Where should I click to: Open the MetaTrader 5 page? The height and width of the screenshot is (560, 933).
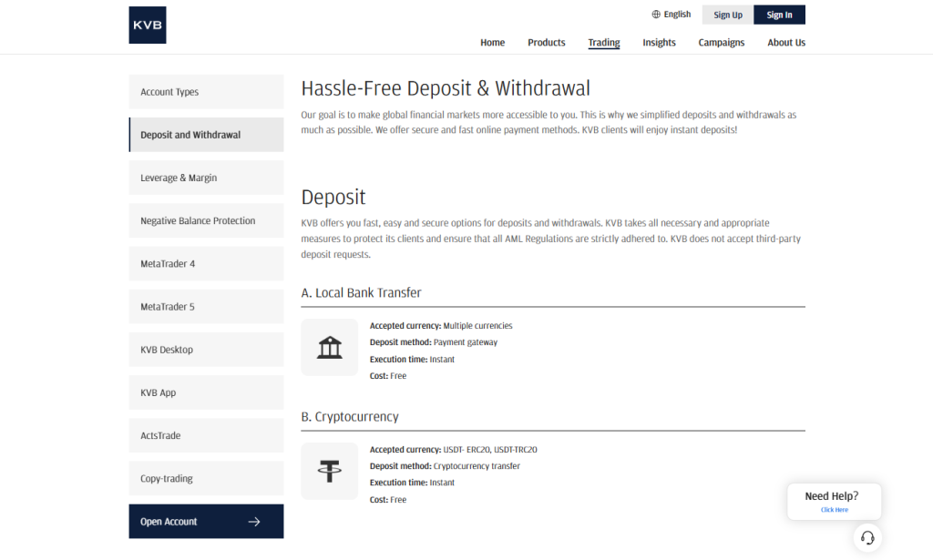coord(206,306)
